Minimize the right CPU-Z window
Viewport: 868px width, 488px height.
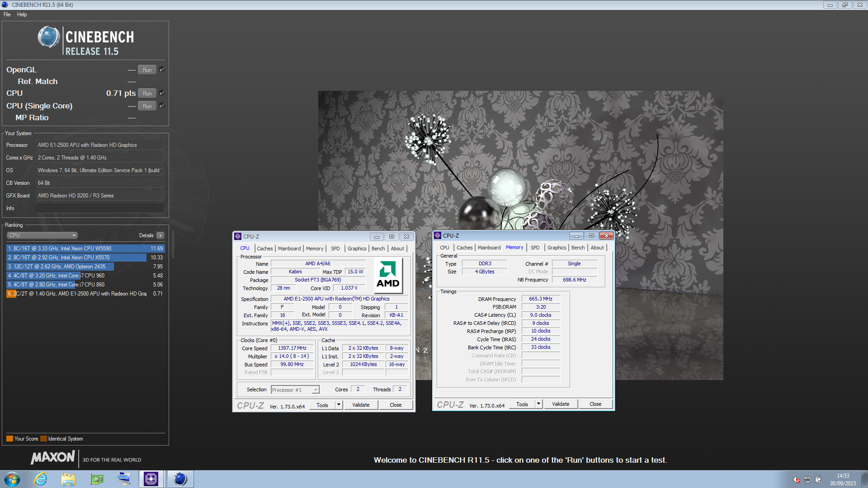(576, 236)
